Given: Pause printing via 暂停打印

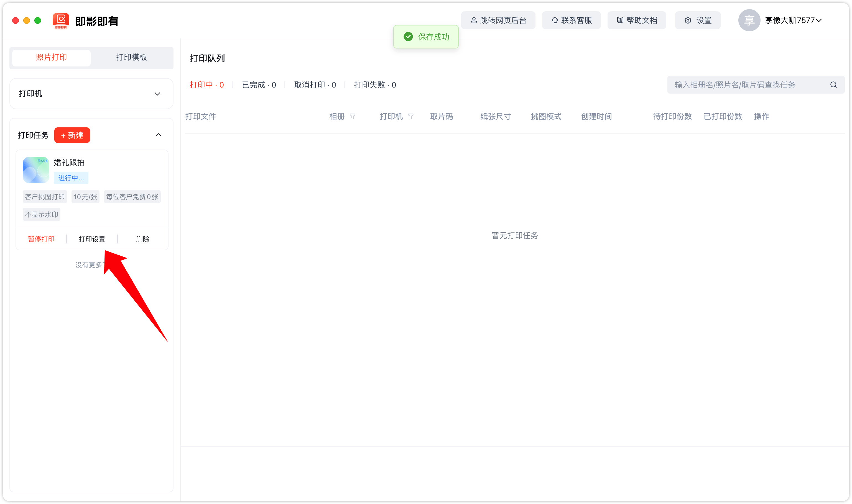Looking at the screenshot, I should coord(42,239).
